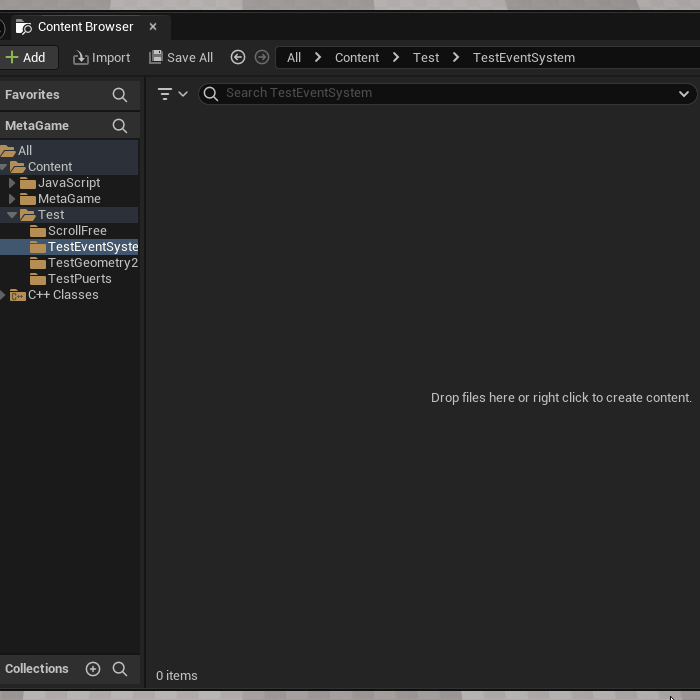The image size is (700, 700).
Task: Click the search icon in Collections bar
Action: [120, 669]
